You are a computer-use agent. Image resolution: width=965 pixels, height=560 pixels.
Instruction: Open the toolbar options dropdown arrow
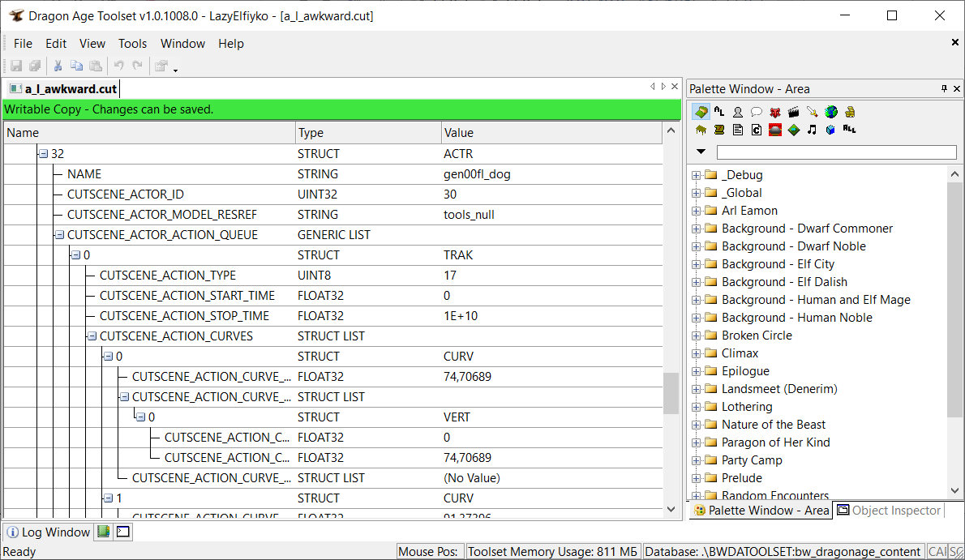pos(175,70)
